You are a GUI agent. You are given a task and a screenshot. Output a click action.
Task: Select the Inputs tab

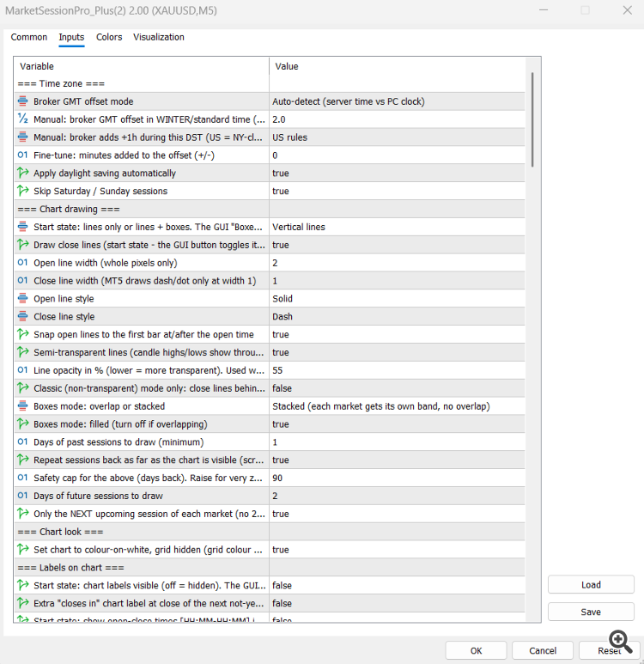point(71,37)
